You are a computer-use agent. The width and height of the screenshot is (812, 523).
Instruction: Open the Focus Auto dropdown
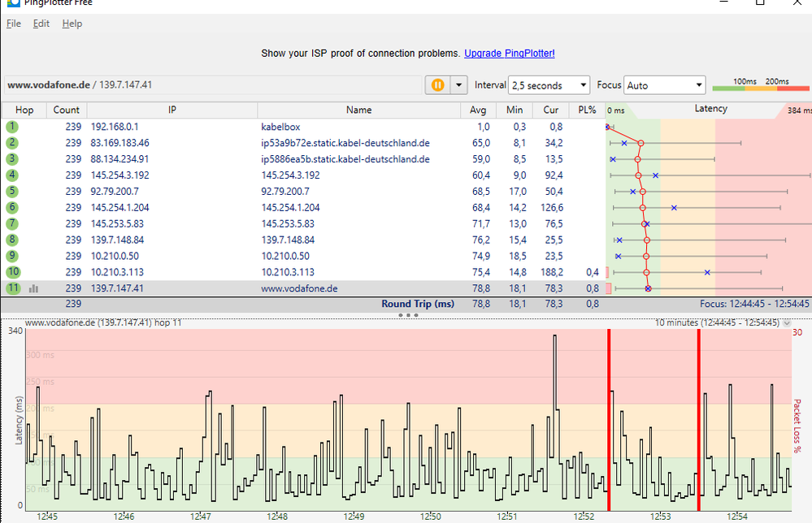click(x=664, y=85)
